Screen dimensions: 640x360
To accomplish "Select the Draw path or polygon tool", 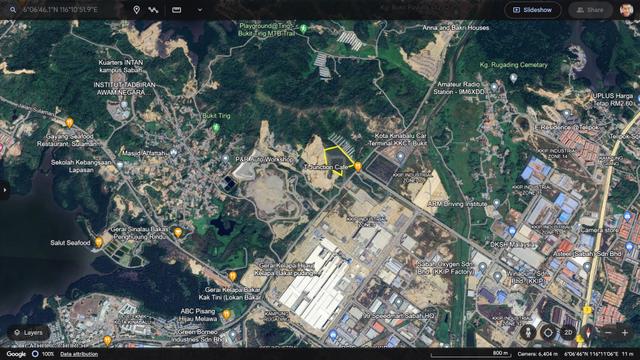I will click(x=153, y=9).
